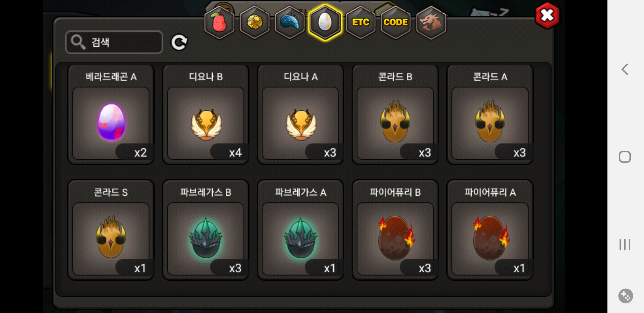Select the egg inventory tab

[325, 22]
